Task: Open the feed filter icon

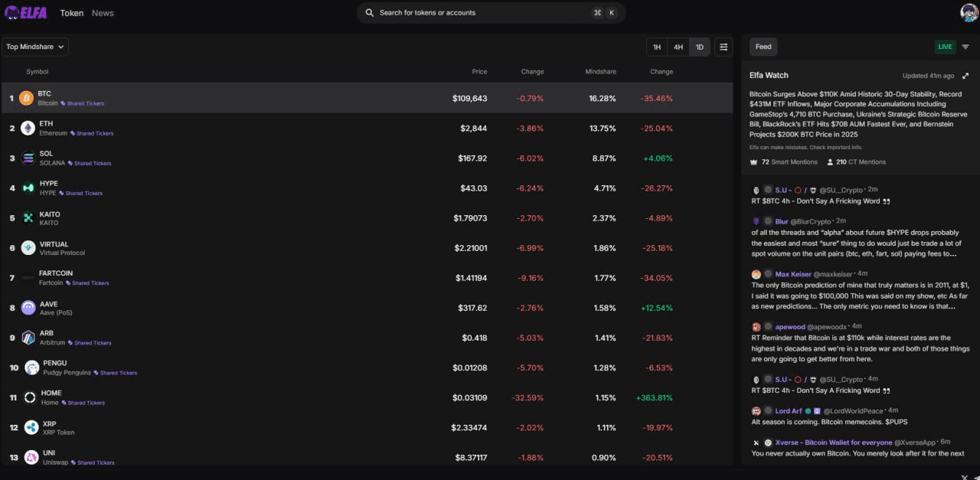Action: tap(965, 47)
